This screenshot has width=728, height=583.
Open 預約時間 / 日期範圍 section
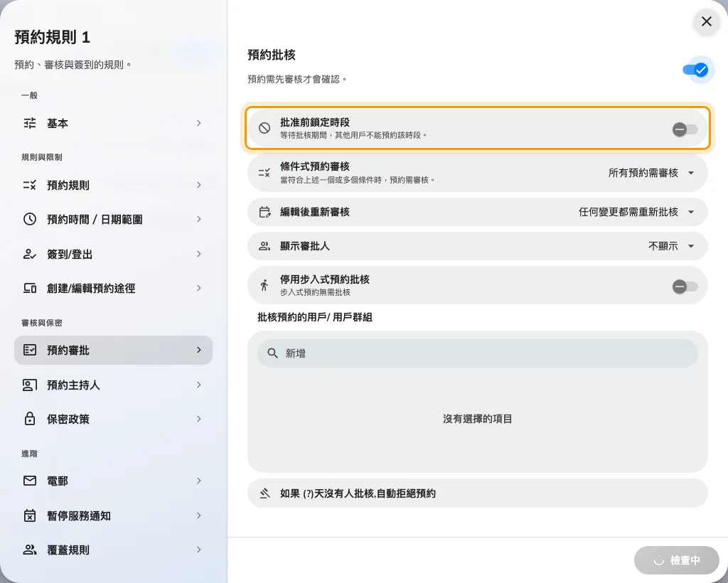pos(113,219)
